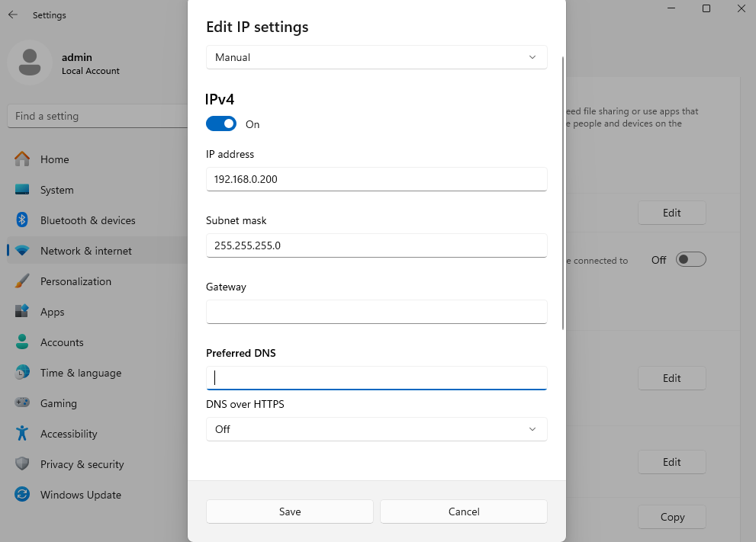This screenshot has width=756, height=542.
Task: Open the Home settings page
Action: click(x=98, y=159)
